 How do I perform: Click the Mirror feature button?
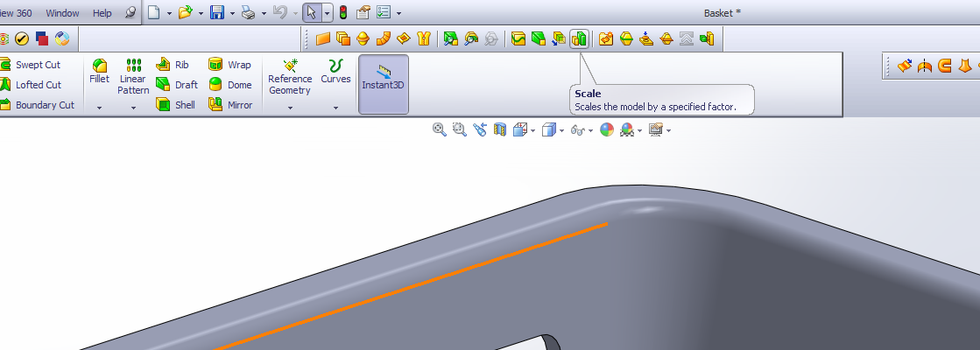click(230, 105)
